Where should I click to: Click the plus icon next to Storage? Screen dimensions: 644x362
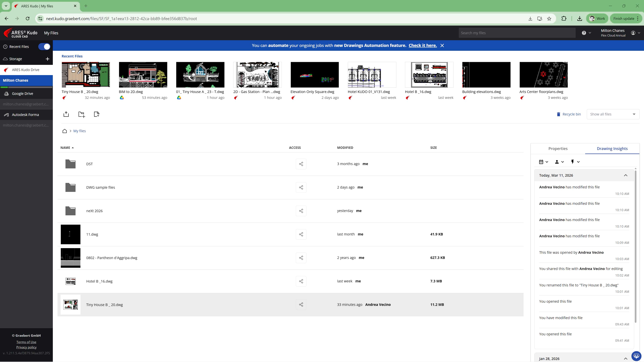[x=47, y=59]
